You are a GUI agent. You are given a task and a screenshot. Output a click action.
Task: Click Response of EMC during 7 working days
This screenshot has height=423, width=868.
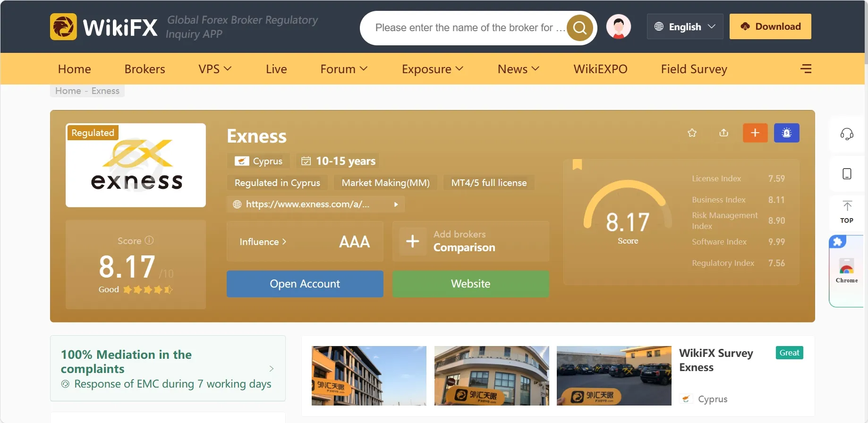click(x=173, y=384)
